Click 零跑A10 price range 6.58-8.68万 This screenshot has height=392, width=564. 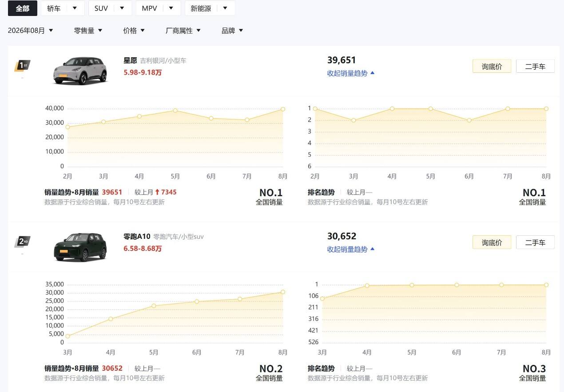tap(143, 249)
